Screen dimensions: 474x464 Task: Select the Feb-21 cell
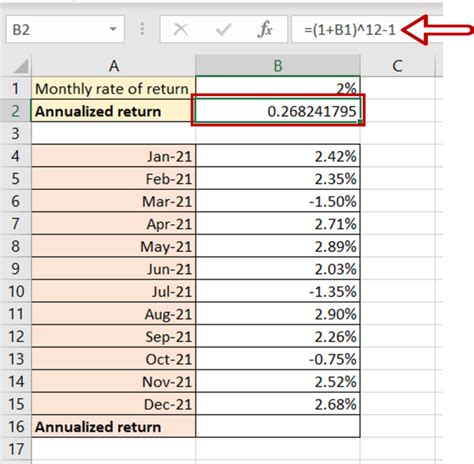114,178
